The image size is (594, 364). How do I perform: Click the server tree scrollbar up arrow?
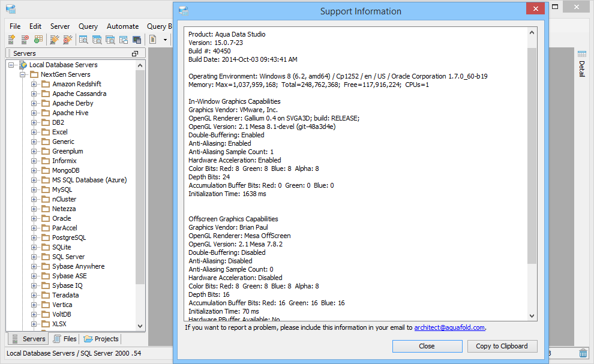140,65
